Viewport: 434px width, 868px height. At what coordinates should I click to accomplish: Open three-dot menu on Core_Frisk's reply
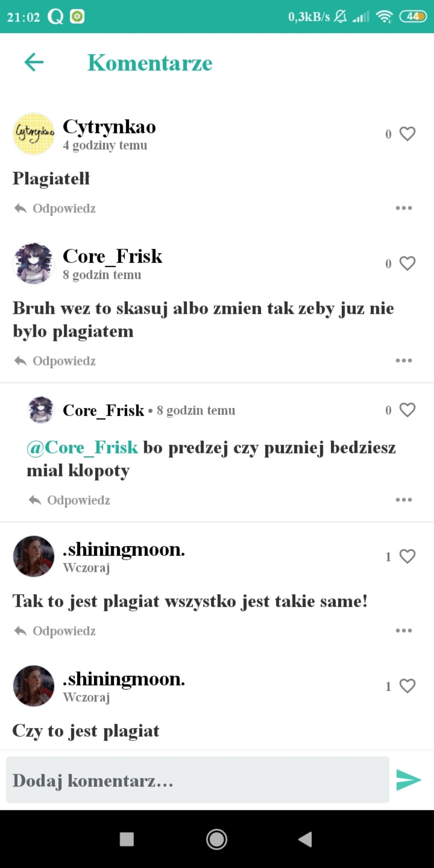404,500
